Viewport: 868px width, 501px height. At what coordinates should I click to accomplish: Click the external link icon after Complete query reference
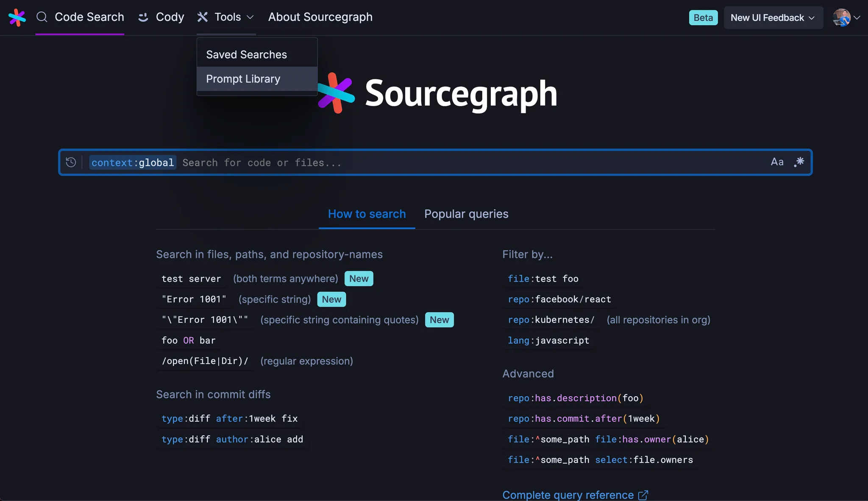(x=643, y=495)
